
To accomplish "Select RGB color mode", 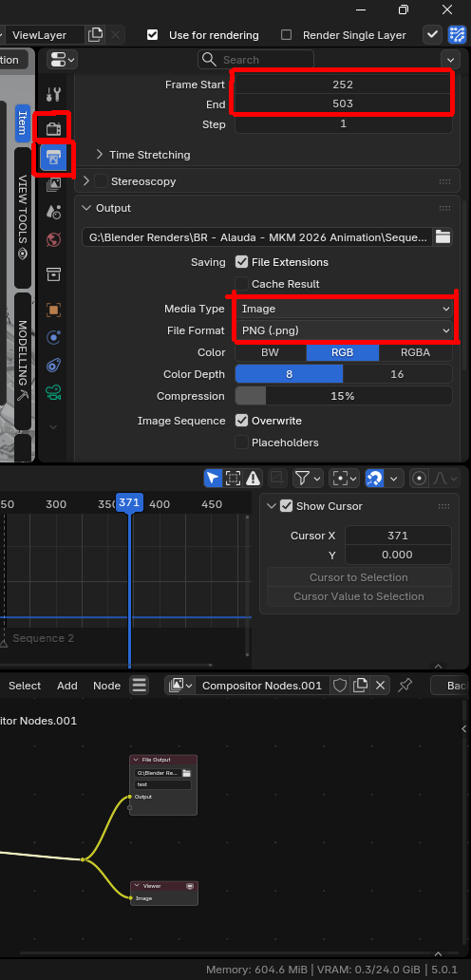I will 342,352.
